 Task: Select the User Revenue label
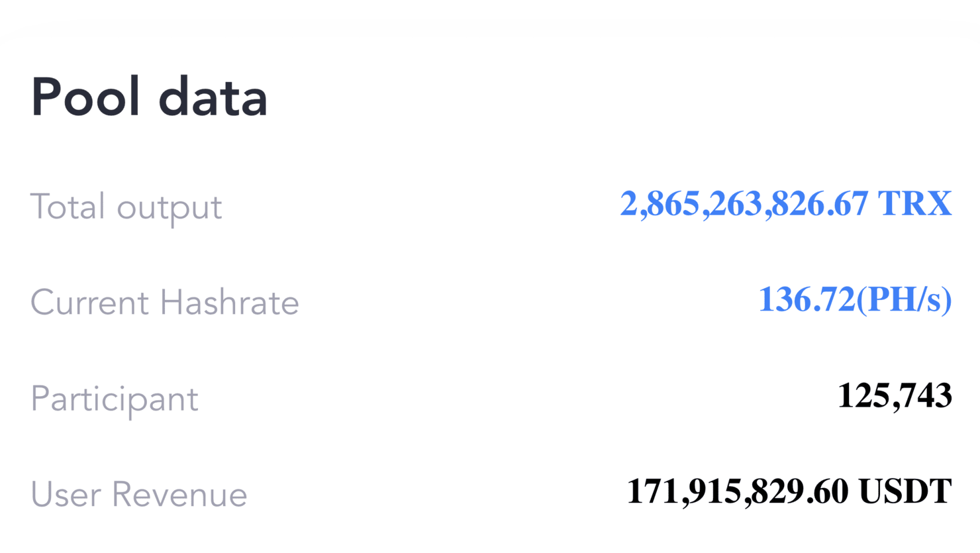click(139, 495)
